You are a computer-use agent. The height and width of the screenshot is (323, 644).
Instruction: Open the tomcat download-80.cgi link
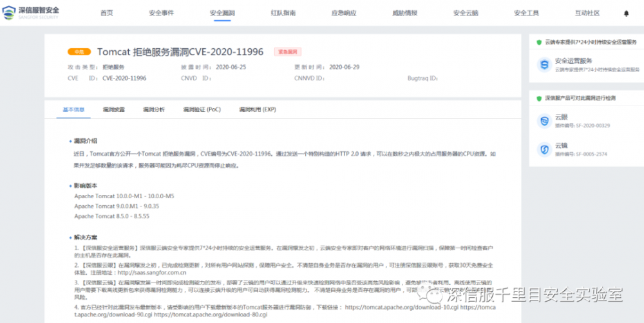[x=211, y=315]
